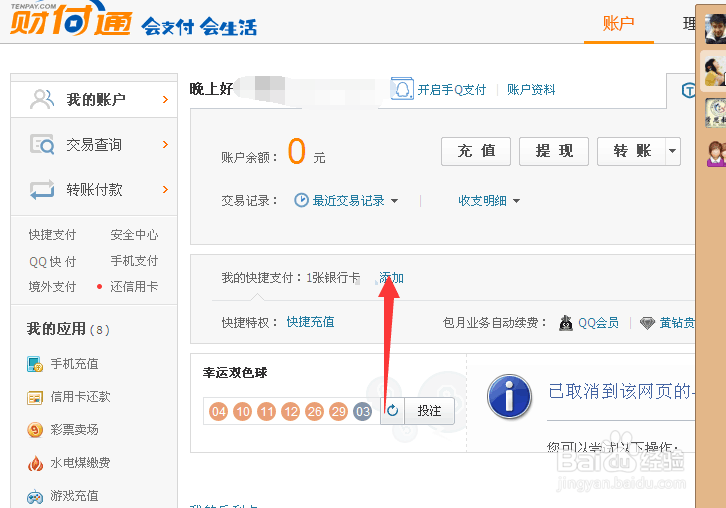Click the 交易查询 magnifier icon

[42, 144]
